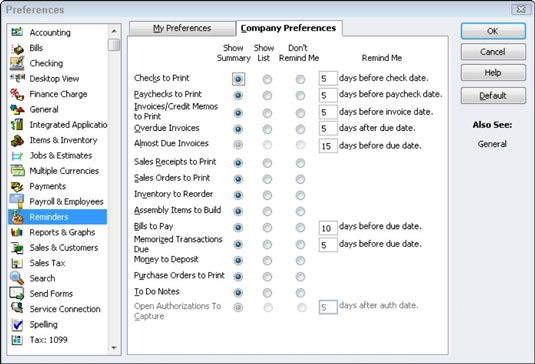Choose Show List for Assembly Items to Build
This screenshot has width=535, height=364.
pos(267,211)
